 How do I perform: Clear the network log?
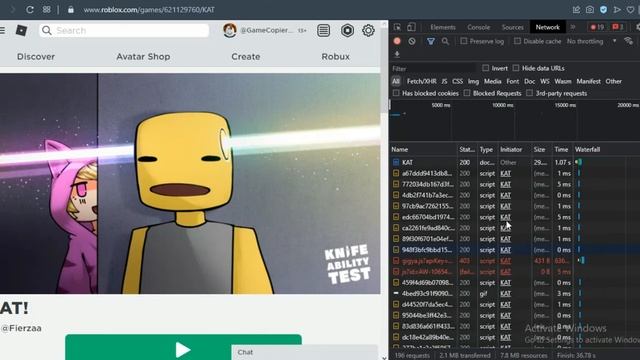pyautogui.click(x=412, y=41)
